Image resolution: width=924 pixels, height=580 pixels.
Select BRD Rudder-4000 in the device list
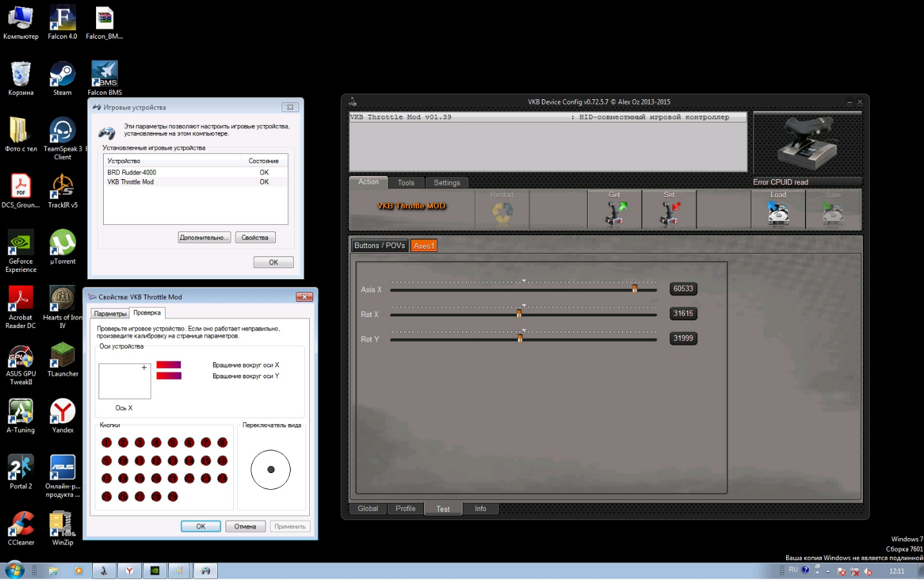tap(195, 173)
